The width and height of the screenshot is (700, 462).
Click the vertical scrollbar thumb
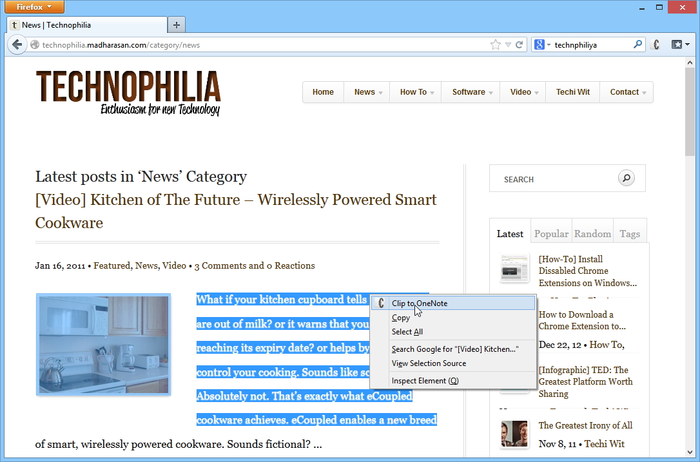point(690,113)
